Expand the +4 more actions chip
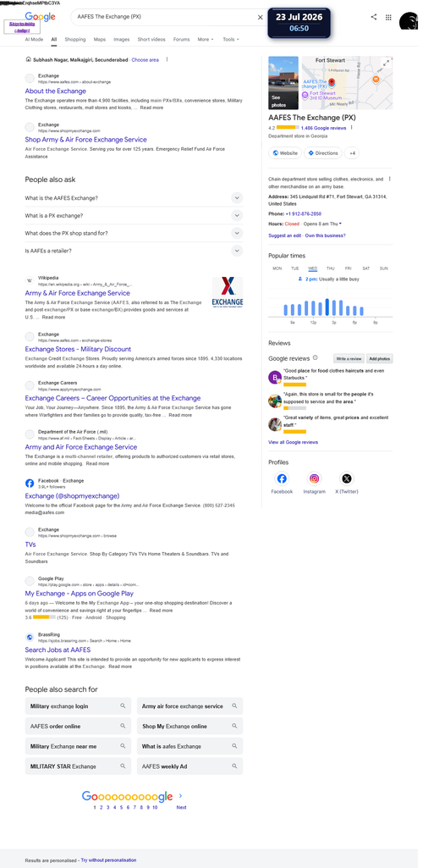Image resolution: width=423 pixels, height=868 pixels. (352, 152)
